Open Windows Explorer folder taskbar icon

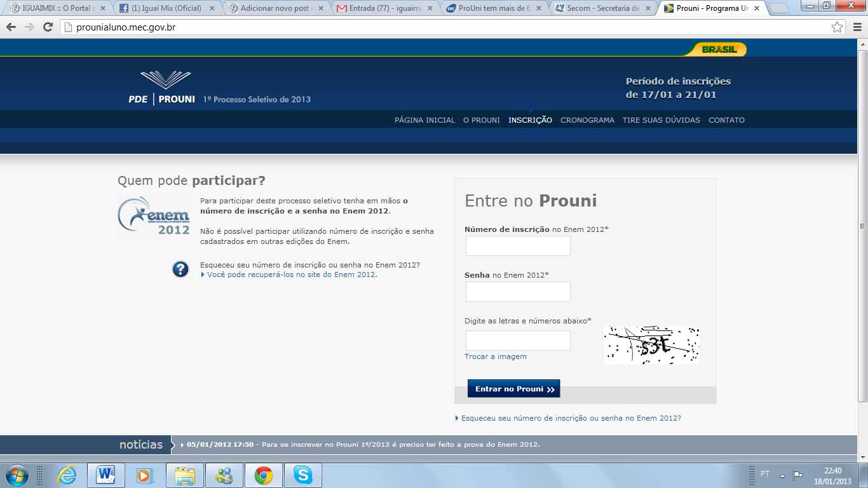coord(185,475)
